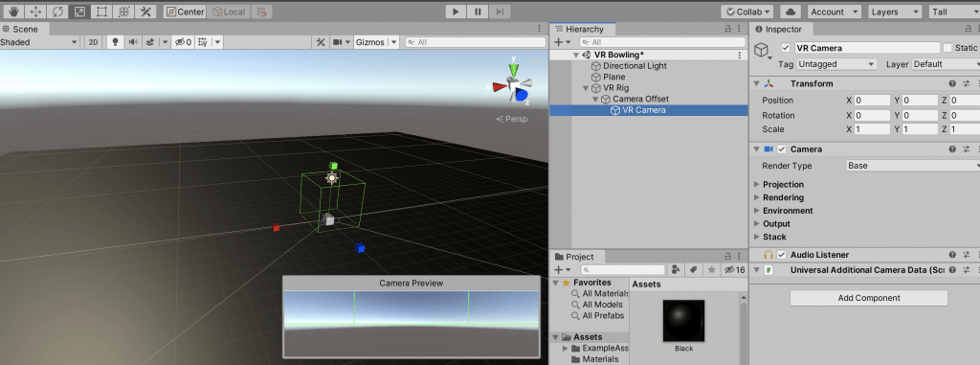The height and width of the screenshot is (365, 980).
Task: Select the Black material thumbnail
Action: (x=683, y=321)
